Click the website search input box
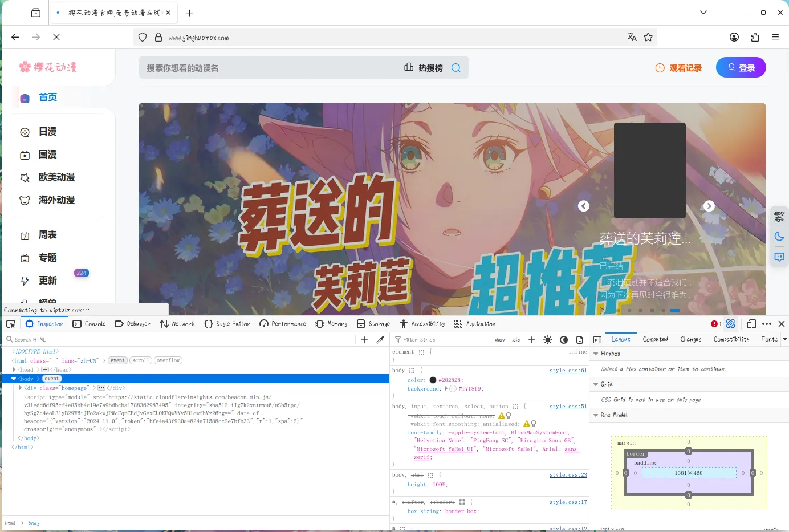Viewport: 789px width, 532px height. (x=271, y=68)
